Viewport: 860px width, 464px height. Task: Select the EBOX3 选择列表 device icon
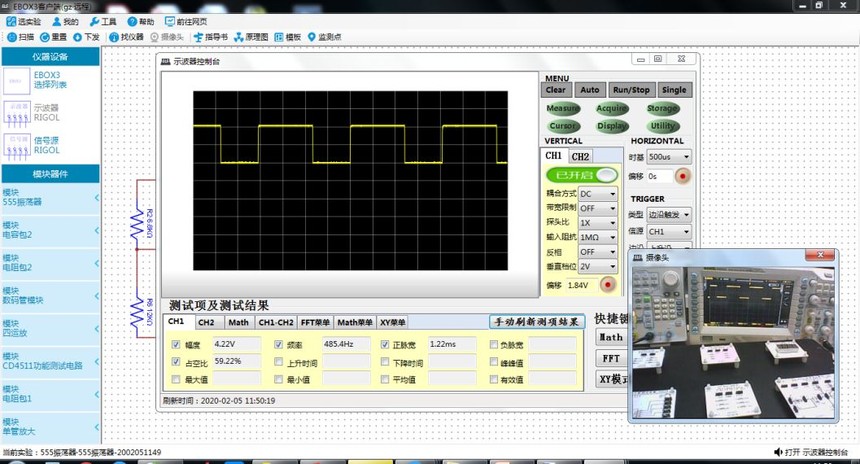[x=16, y=81]
